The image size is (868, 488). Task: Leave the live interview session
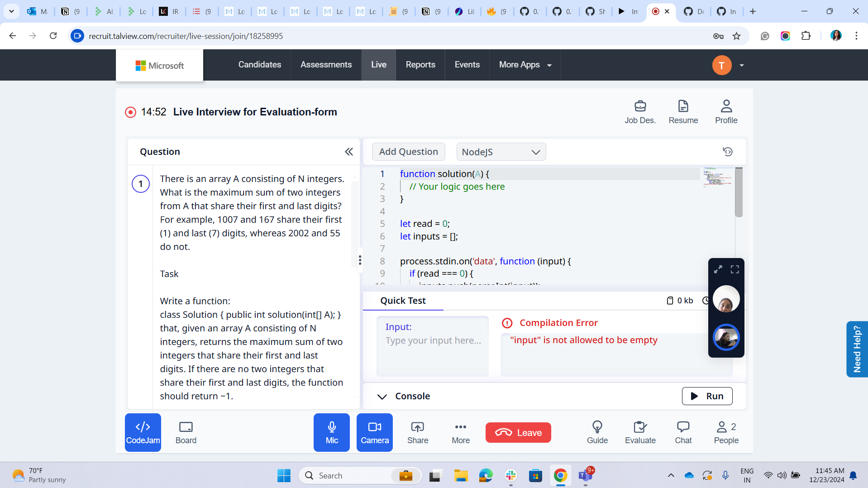518,432
